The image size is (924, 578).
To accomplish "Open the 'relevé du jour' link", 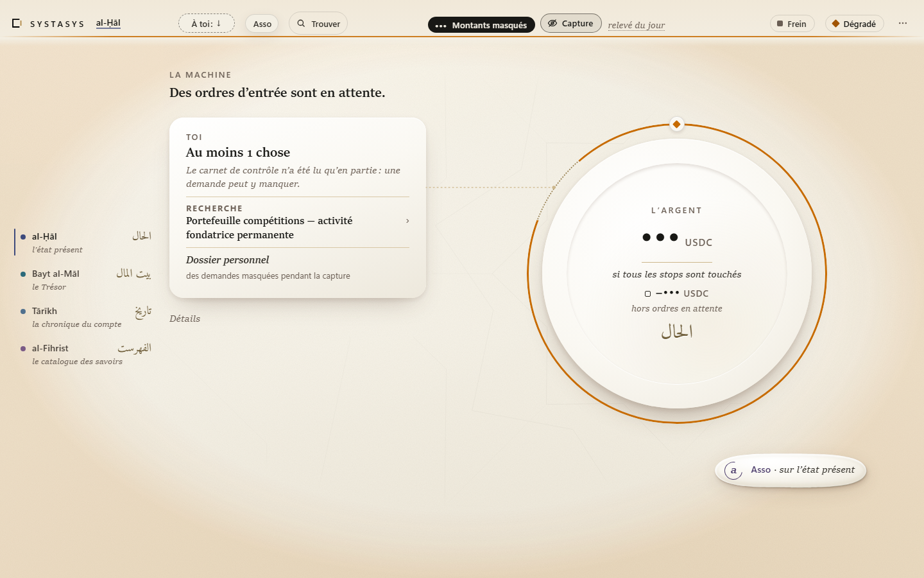I will pos(637,25).
